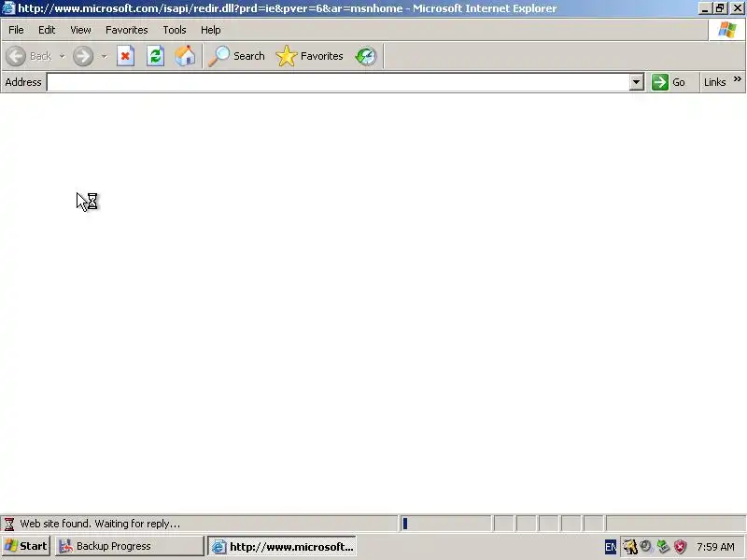Image resolution: width=747 pixels, height=560 pixels.
Task: Click the Address label
Action: [x=23, y=82]
